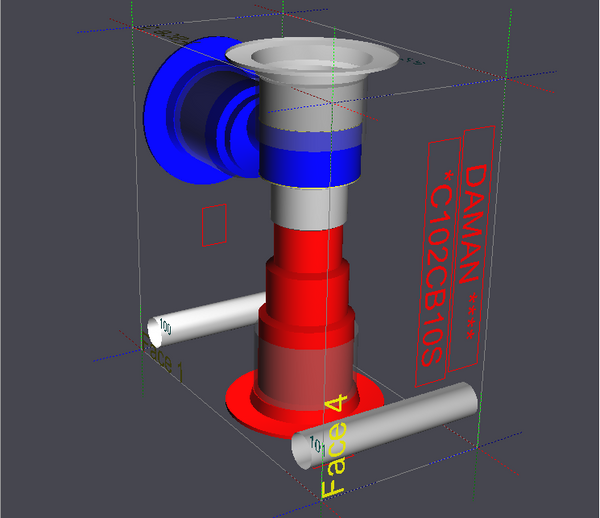Click the red "*C102CB10S" part number text

[x=437, y=269]
